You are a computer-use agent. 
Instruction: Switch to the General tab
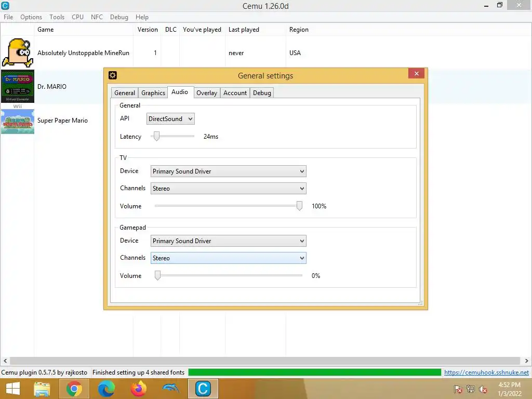125,93
